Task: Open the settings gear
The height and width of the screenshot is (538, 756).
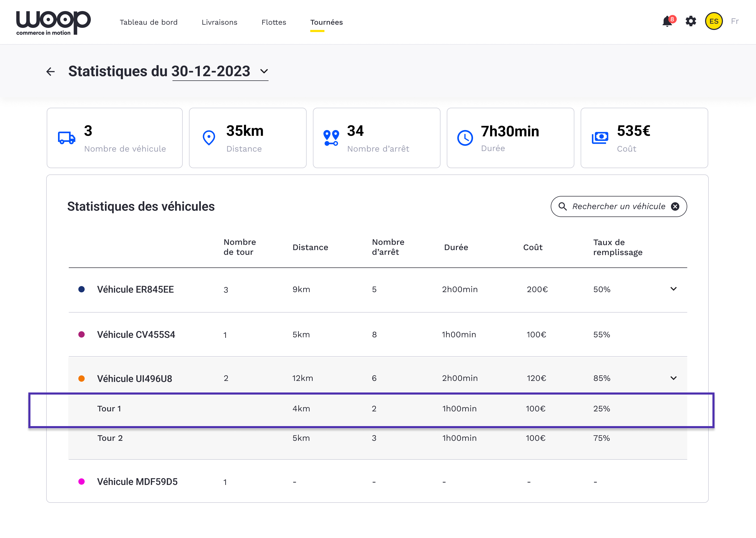Action: click(691, 22)
